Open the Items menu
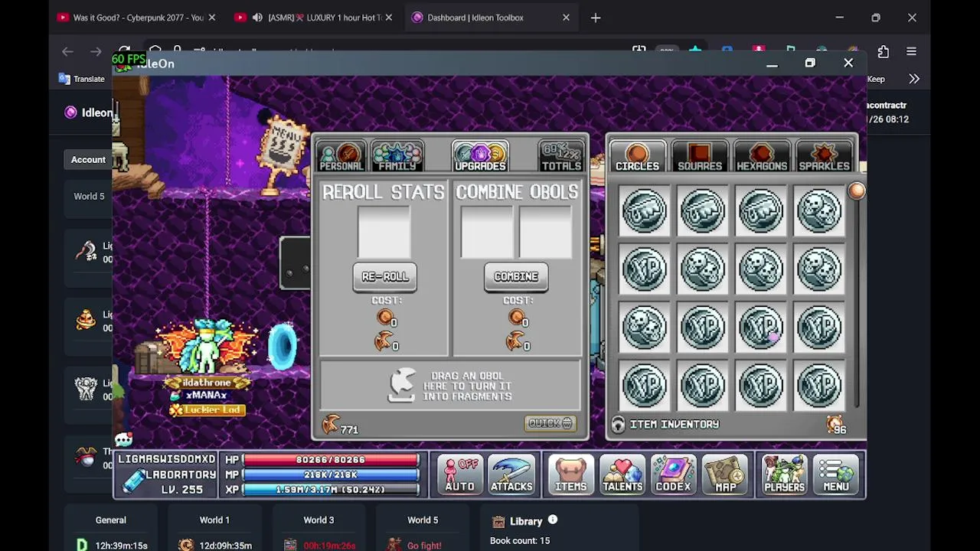 (x=570, y=474)
